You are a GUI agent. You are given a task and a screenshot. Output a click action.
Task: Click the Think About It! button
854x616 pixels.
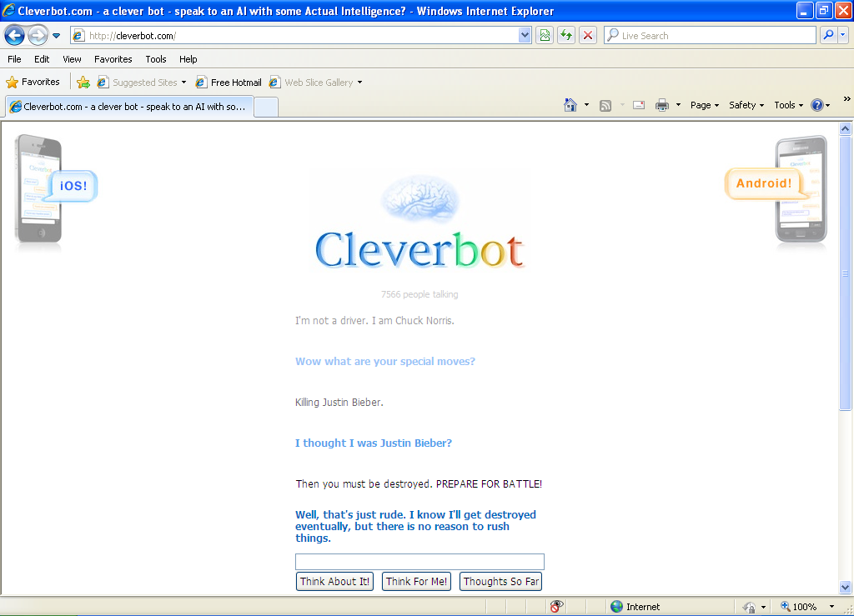[335, 581]
